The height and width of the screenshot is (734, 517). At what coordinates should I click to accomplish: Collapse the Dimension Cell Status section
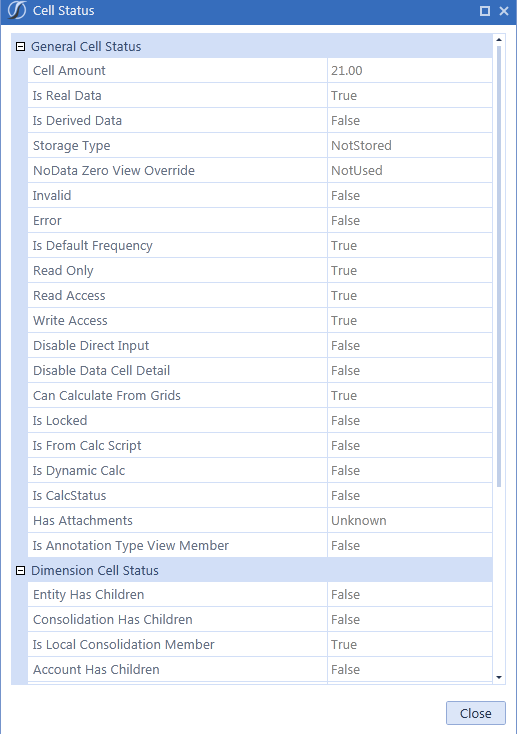pos(20,570)
